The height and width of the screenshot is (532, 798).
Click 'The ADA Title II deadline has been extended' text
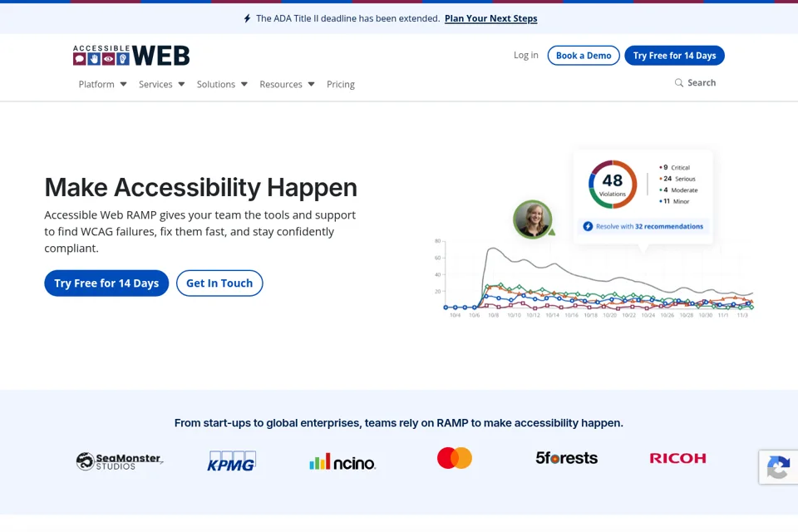point(347,18)
